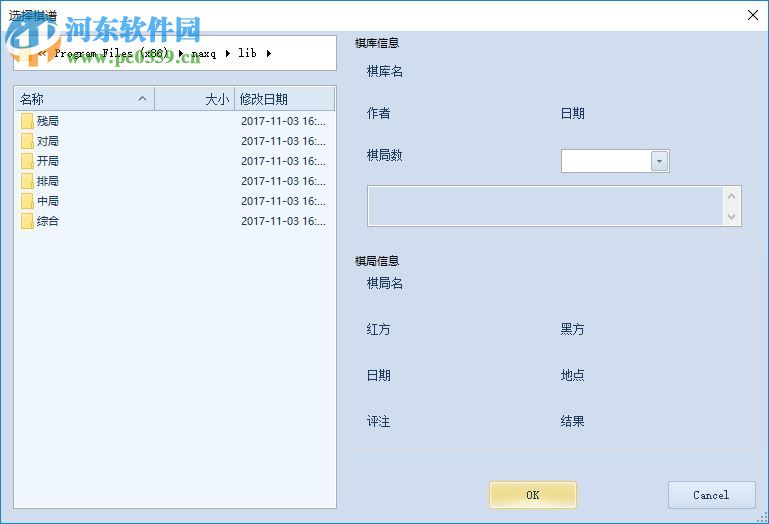Select the 中局 folder name
Image resolution: width=769 pixels, height=524 pixels.
(48, 201)
